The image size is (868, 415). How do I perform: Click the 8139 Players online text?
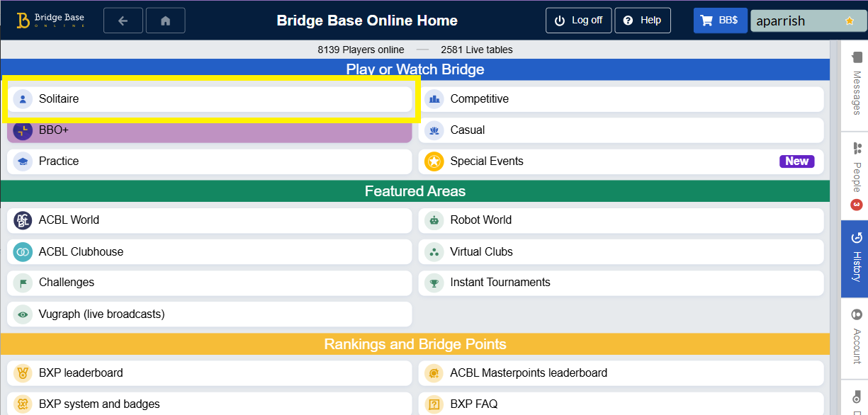(361, 50)
